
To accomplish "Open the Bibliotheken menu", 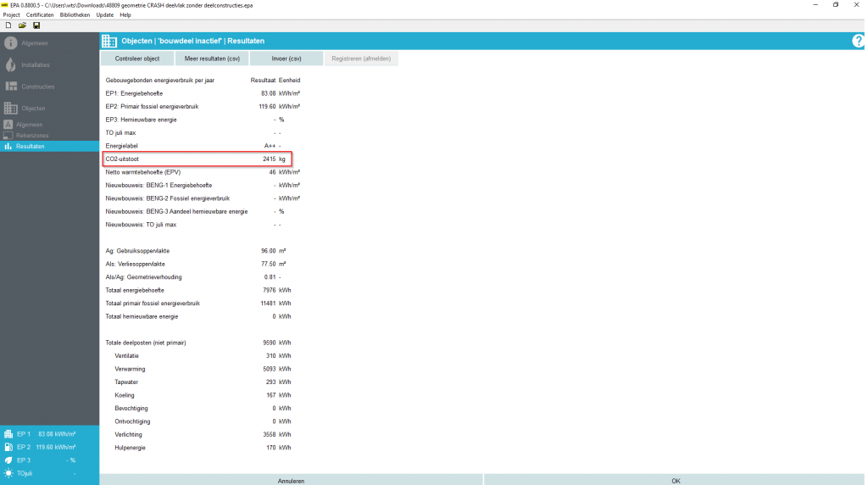I will pyautogui.click(x=75, y=15).
